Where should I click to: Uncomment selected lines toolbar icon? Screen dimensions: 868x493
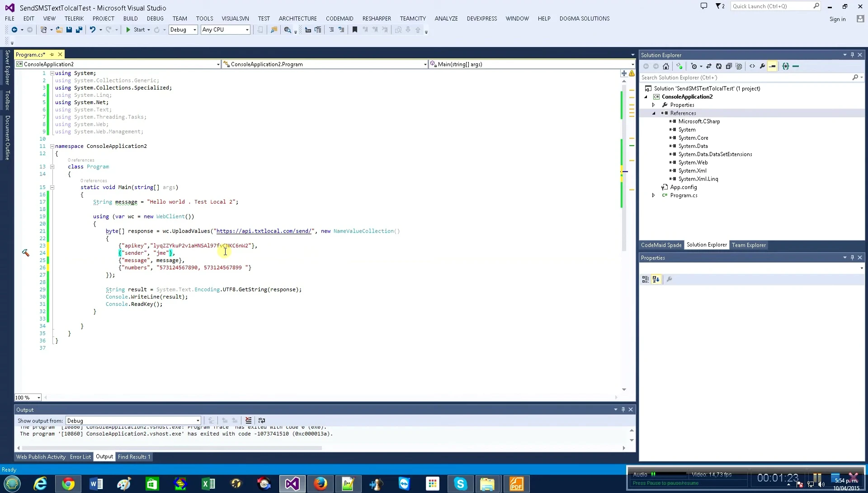tap(341, 30)
